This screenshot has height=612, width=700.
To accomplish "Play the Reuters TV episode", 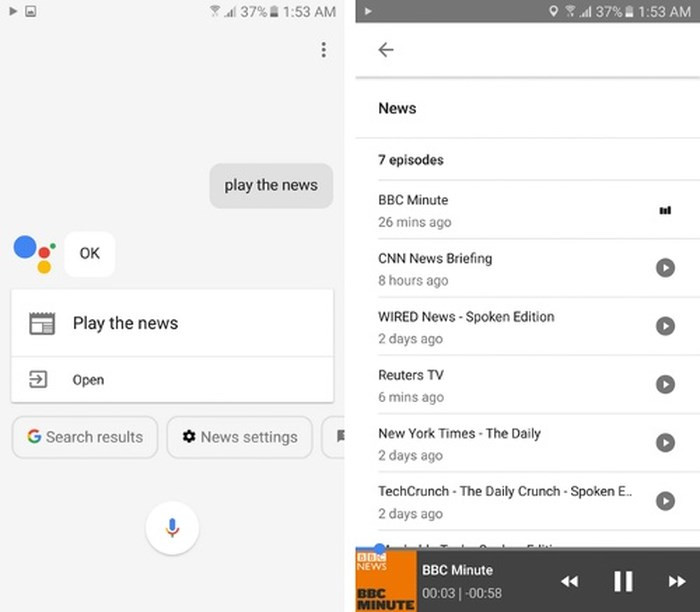I will tap(665, 384).
